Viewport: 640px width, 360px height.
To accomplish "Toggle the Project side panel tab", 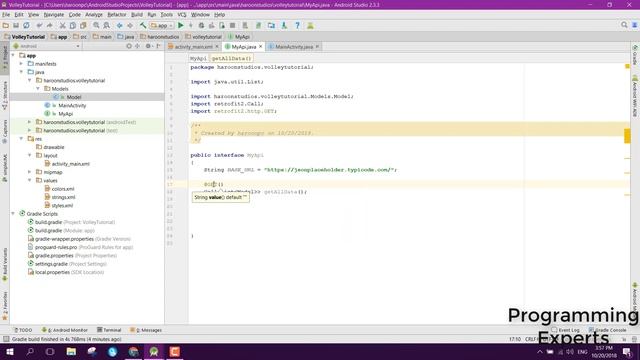I will click(5, 58).
